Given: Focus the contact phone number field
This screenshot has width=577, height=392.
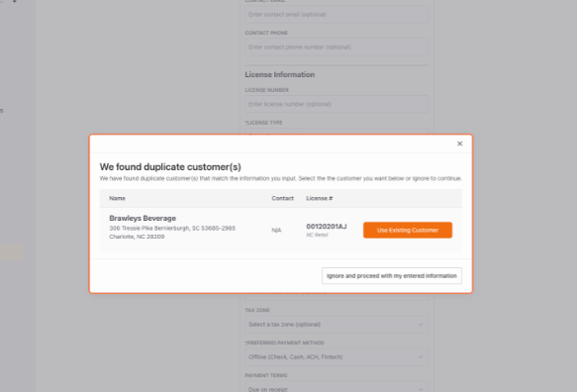Looking at the screenshot, I should [337, 48].
